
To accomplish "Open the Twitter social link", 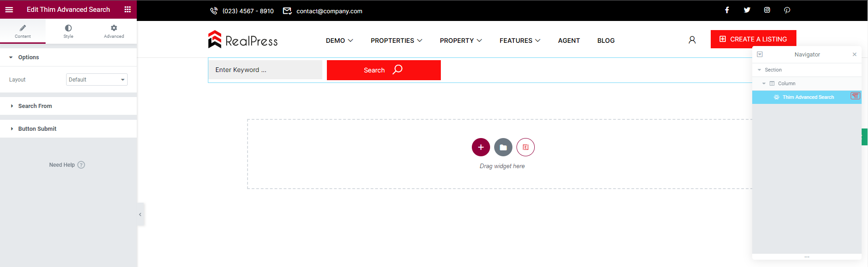I will (x=747, y=10).
